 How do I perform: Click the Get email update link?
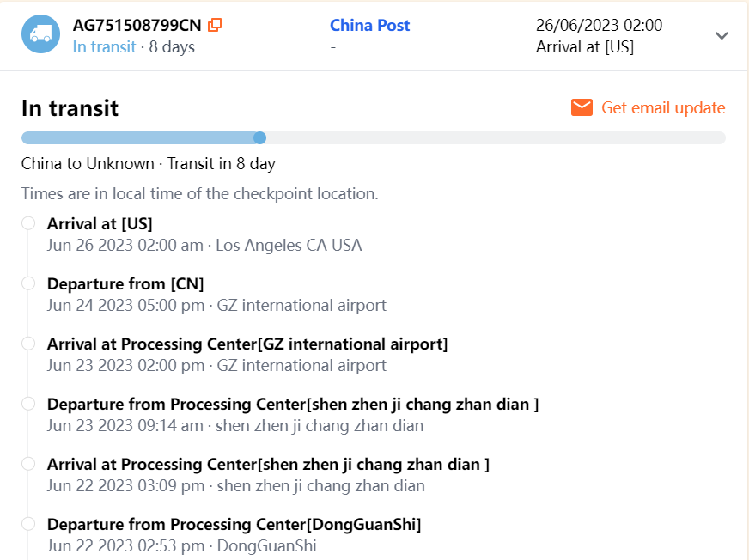click(662, 107)
